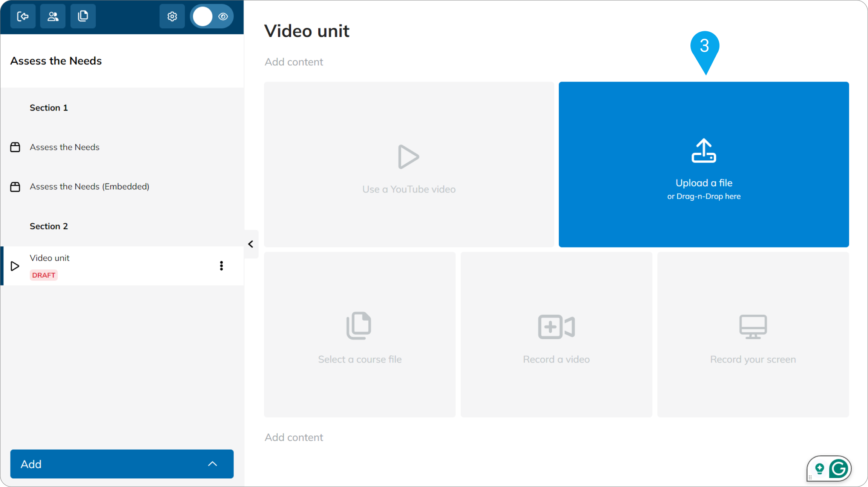868x487 pixels.
Task: Click the camera icon for Record a video
Action: (x=556, y=327)
